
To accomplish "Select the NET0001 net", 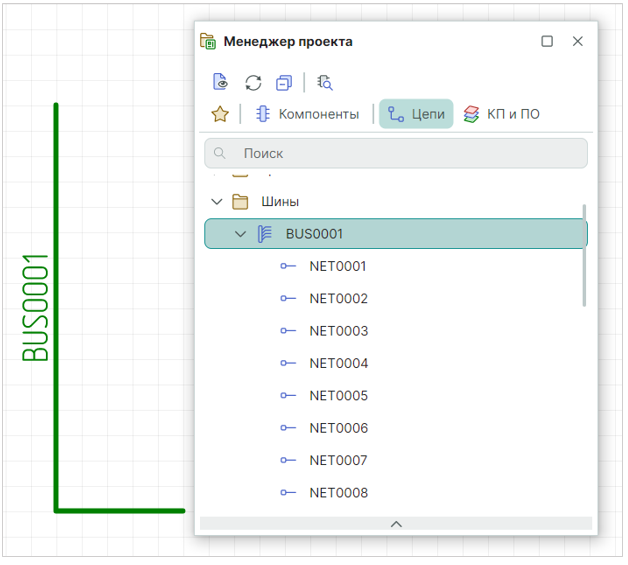I will (338, 266).
